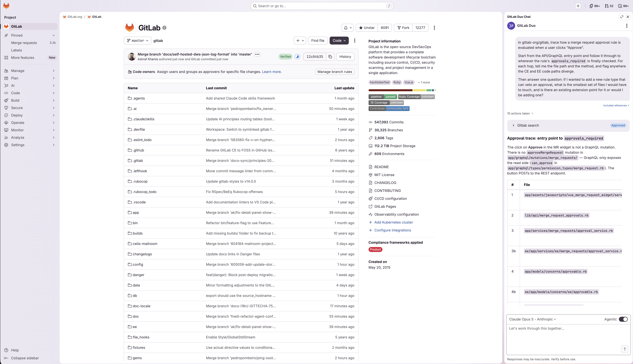Toggle the Agentic mode switch
Viewport: 633px width, 364px height.
coord(623,319)
